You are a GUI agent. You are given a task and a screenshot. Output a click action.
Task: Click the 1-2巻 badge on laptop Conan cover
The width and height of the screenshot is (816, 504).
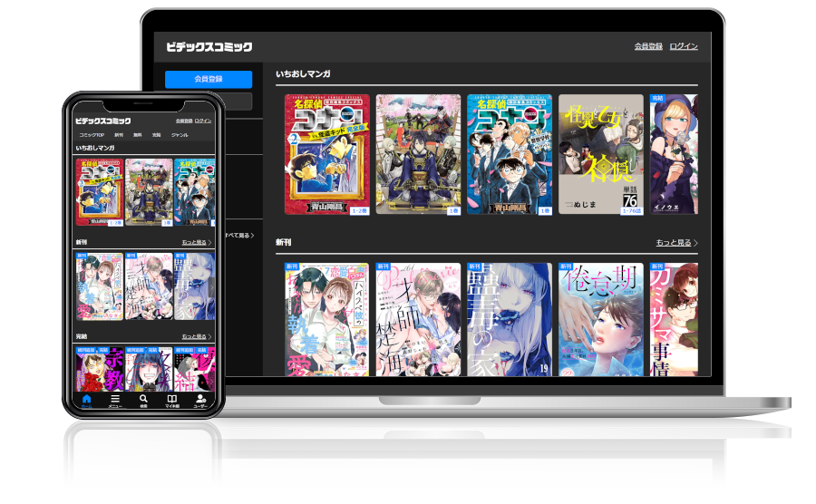[x=360, y=211]
